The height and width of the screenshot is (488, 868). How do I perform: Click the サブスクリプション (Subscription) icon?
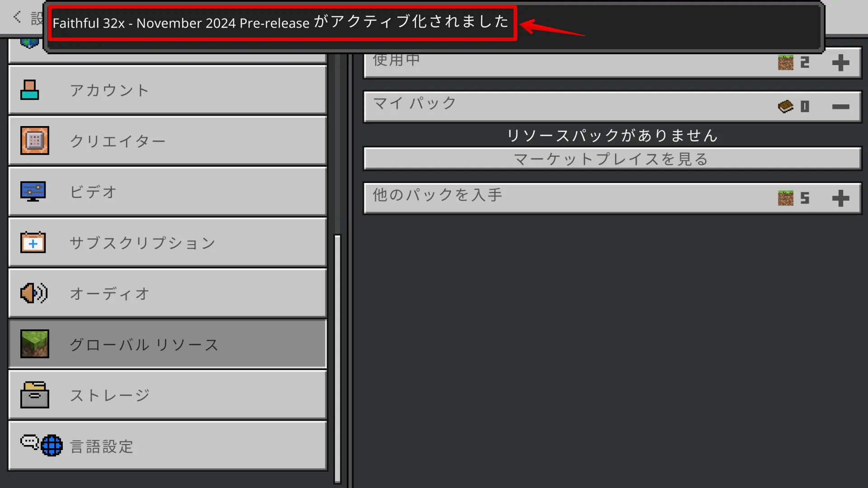point(33,243)
